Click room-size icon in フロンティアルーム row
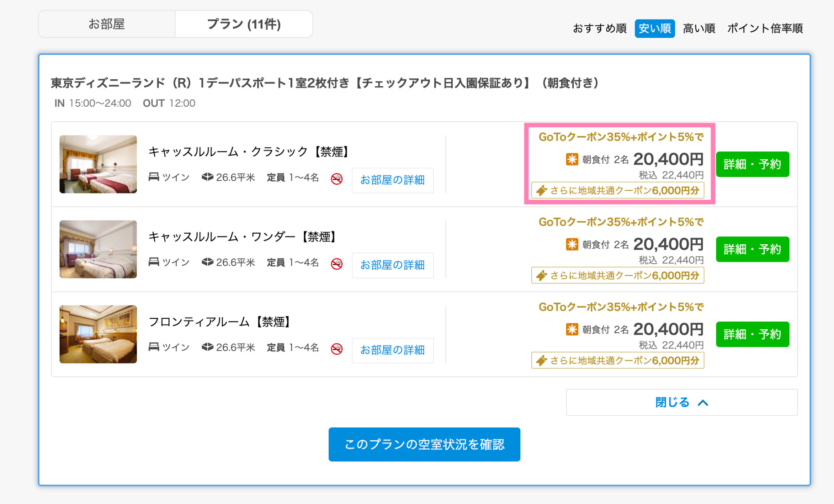This screenshot has height=504, width=834. [208, 347]
